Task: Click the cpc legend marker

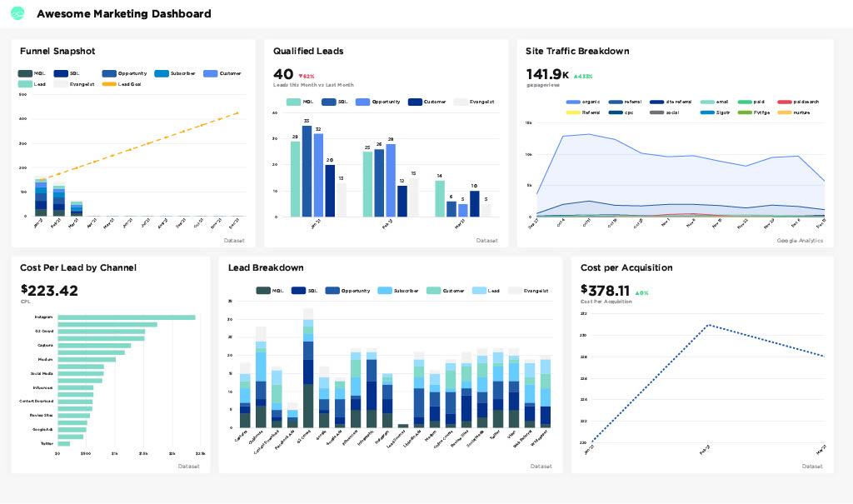Action: [614, 111]
